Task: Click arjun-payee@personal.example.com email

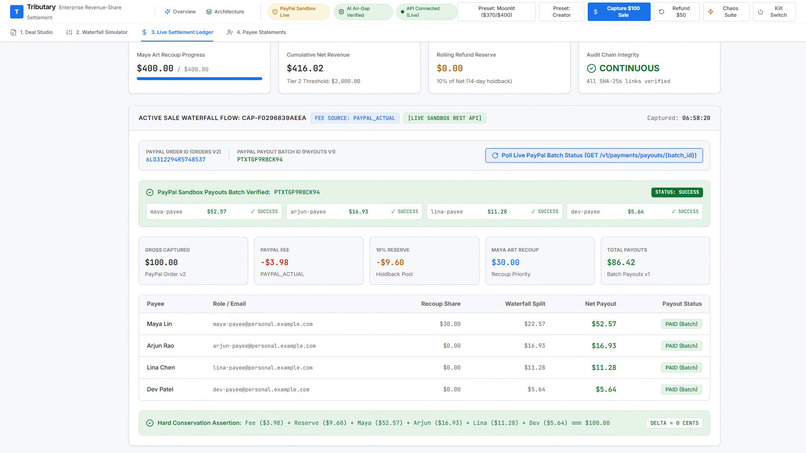Action: tap(264, 346)
